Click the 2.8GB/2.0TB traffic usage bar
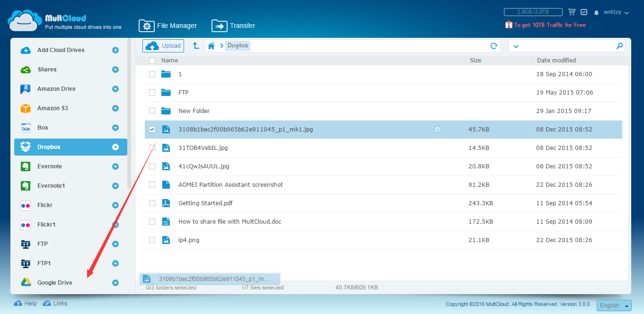This screenshot has height=314, width=644. point(533,12)
